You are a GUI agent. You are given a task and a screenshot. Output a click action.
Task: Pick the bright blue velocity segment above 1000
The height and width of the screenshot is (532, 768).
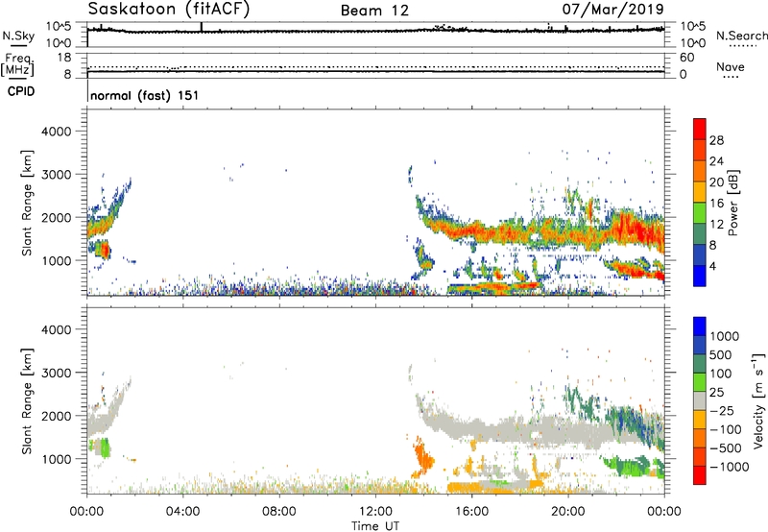pos(700,326)
